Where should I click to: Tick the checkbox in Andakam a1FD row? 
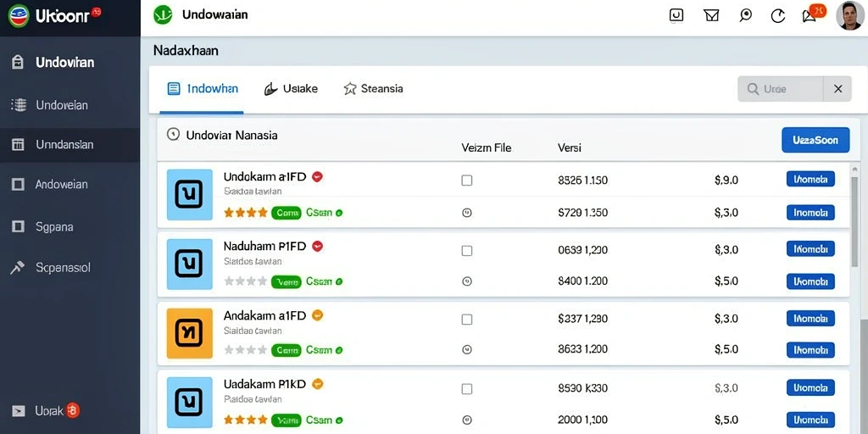point(467,320)
